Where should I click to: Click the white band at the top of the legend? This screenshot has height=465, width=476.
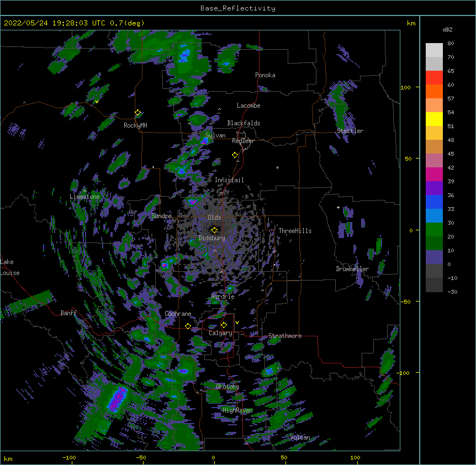(x=434, y=50)
